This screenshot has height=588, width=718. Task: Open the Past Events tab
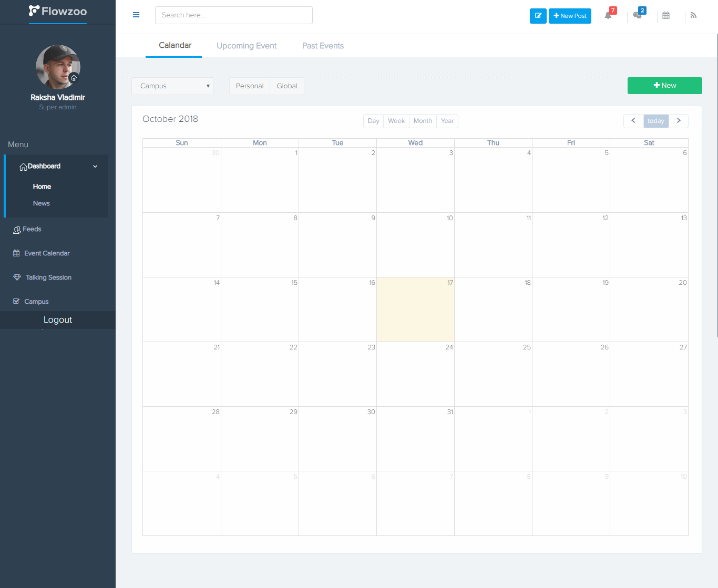(x=323, y=46)
